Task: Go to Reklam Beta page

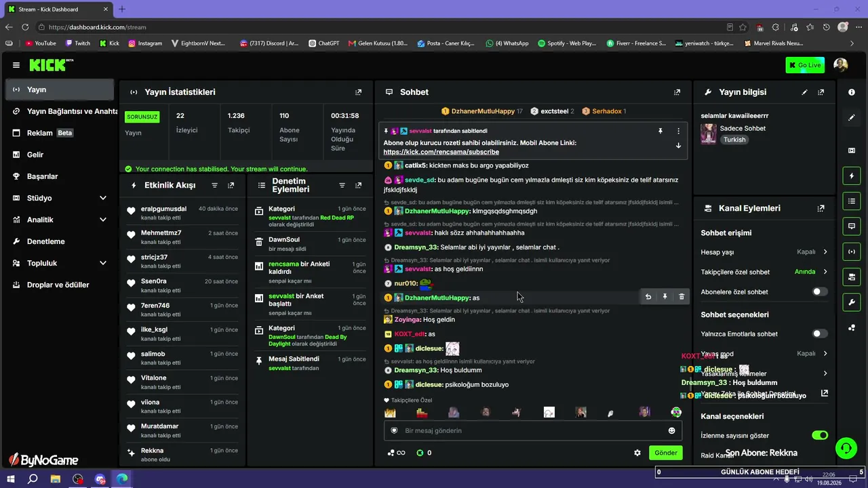Action: [x=60, y=133]
